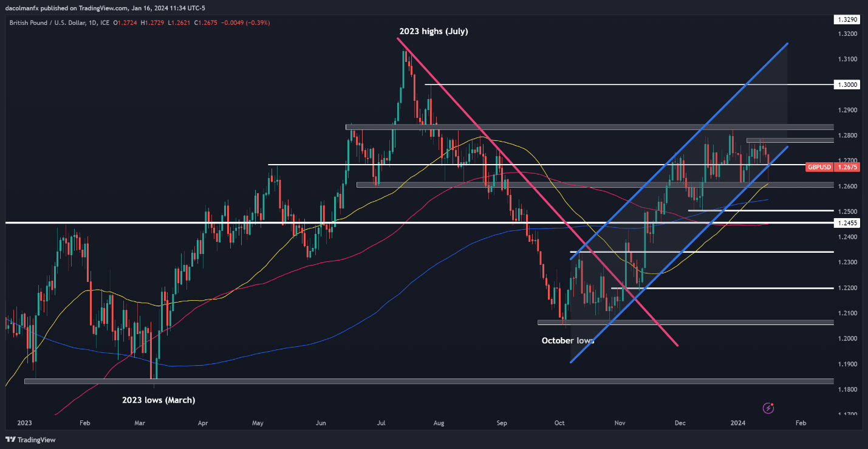868x449 pixels.
Task: Click the 1.1800 price axis label
Action: point(847,389)
